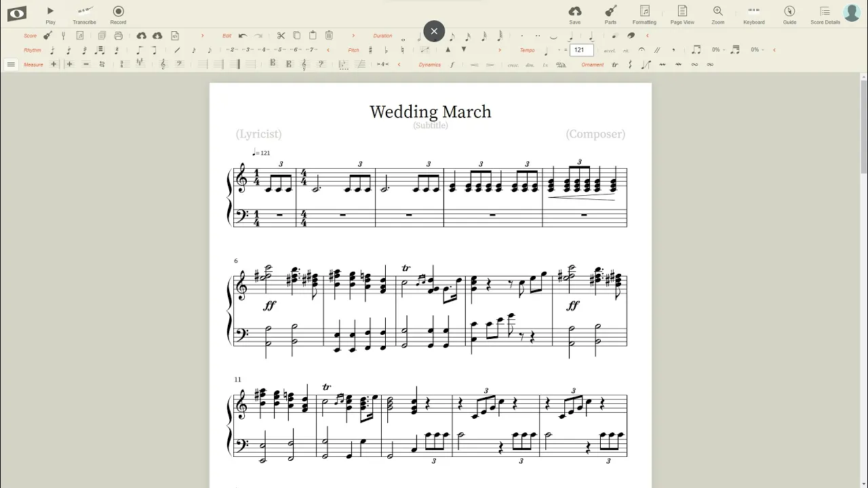Open the user profile avatar
The width and height of the screenshot is (868, 488).
[x=852, y=13]
